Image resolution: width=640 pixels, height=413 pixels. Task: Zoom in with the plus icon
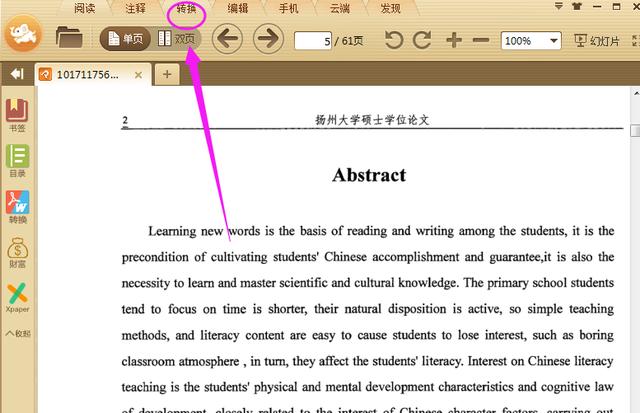[454, 40]
